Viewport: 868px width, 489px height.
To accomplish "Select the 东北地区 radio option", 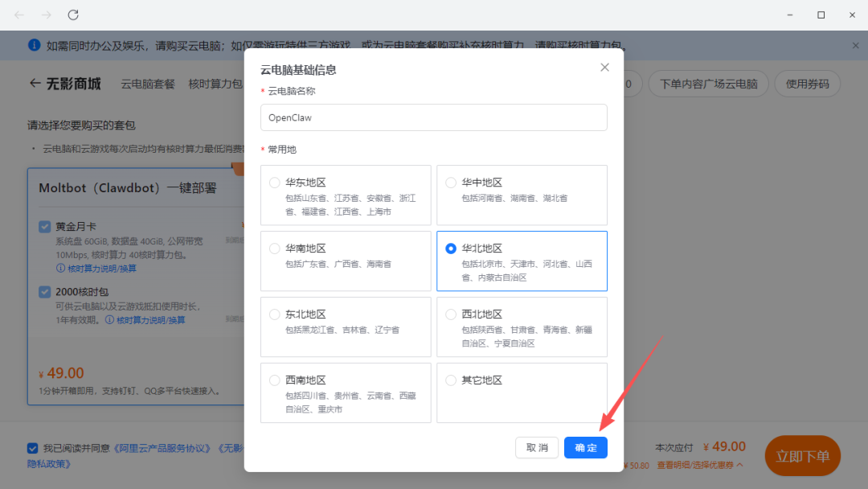I will pos(275,314).
